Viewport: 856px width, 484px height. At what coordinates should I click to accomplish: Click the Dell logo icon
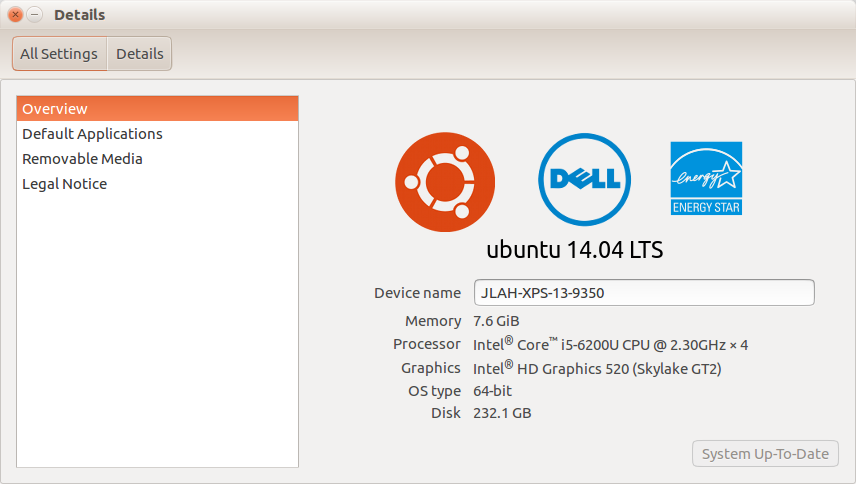584,180
